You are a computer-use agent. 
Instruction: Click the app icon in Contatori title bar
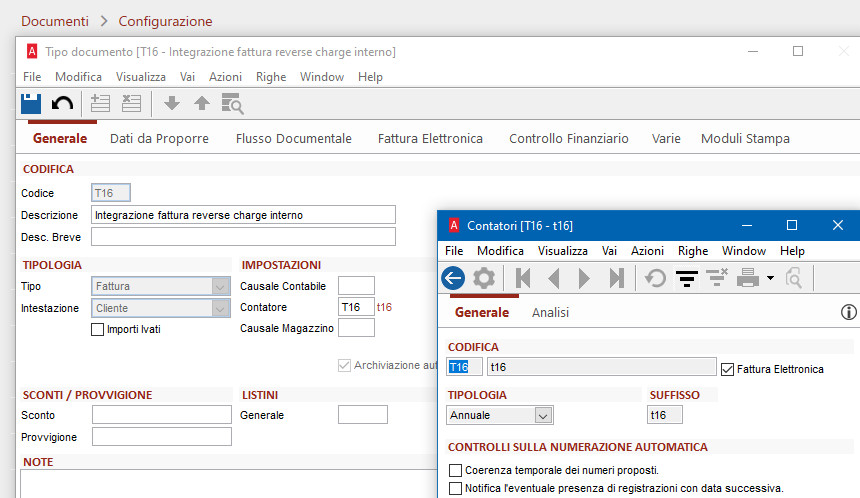pyautogui.click(x=454, y=225)
